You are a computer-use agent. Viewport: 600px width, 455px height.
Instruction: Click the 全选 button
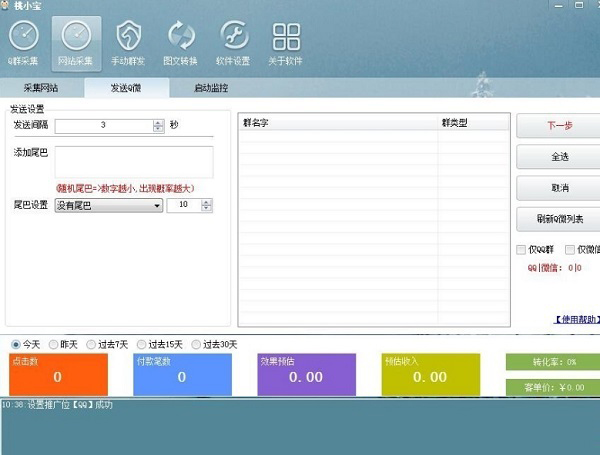tap(559, 157)
